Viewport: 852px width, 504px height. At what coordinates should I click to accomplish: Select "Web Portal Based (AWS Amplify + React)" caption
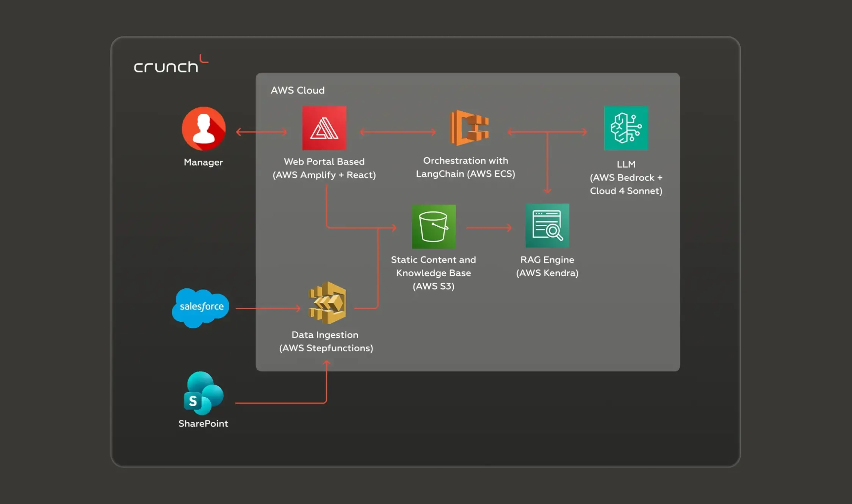324,168
